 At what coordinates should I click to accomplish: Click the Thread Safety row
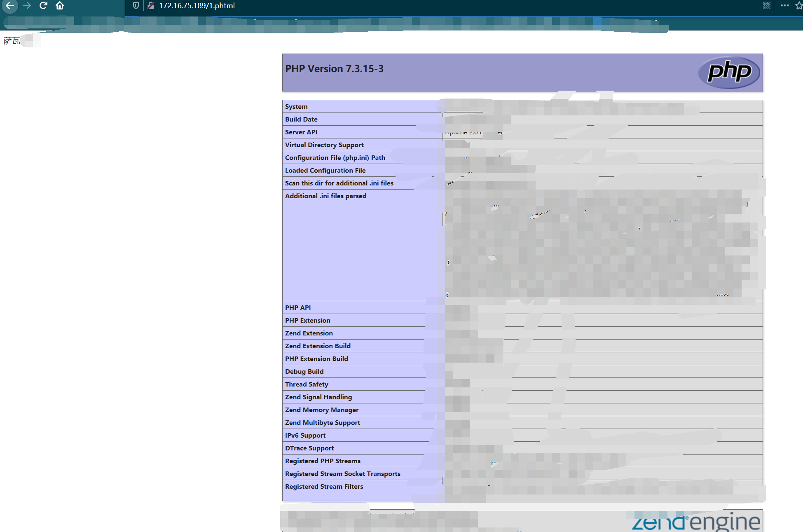pyautogui.click(x=307, y=384)
